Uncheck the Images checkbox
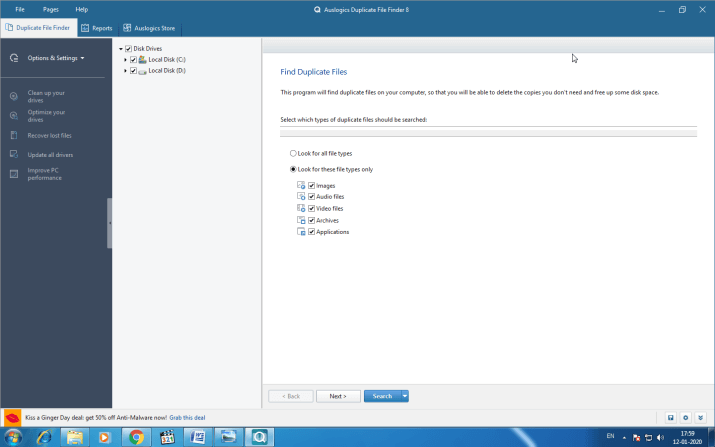715x447 pixels. pyautogui.click(x=311, y=185)
